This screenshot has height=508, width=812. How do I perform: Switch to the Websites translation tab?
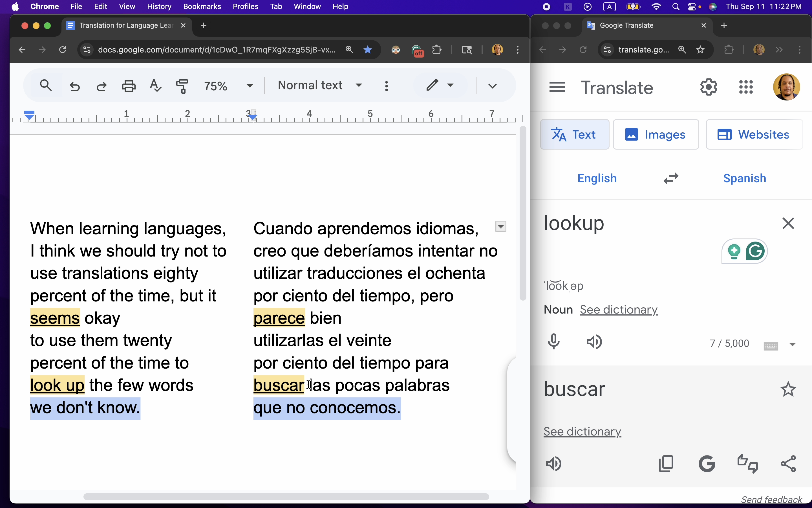point(754,134)
